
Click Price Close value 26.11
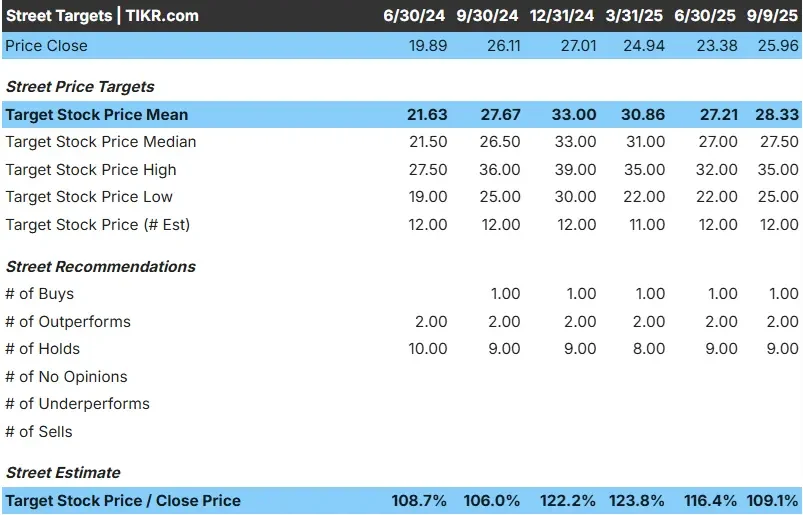(x=504, y=46)
